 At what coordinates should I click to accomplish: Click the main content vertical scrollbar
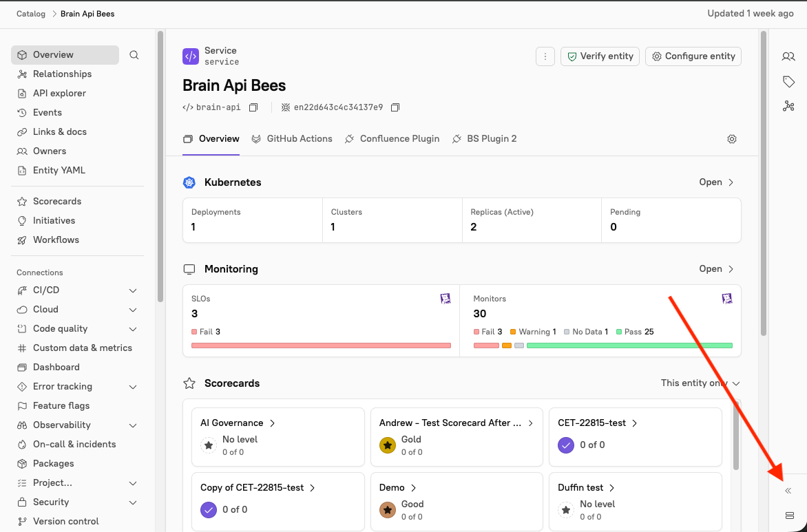point(763,184)
